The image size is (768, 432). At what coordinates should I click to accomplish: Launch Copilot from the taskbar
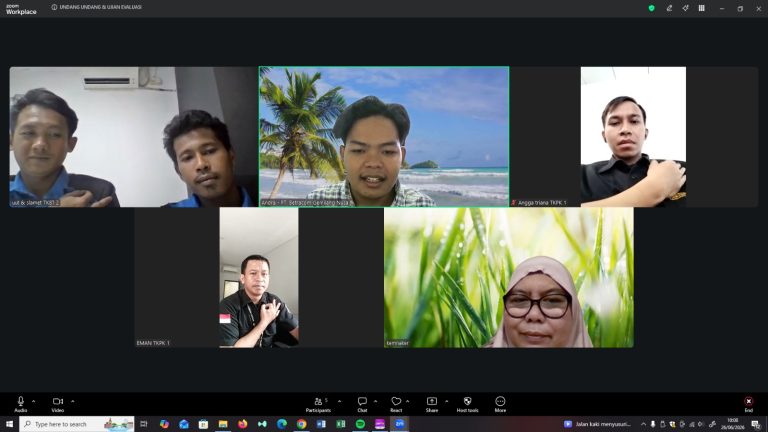coord(164,424)
